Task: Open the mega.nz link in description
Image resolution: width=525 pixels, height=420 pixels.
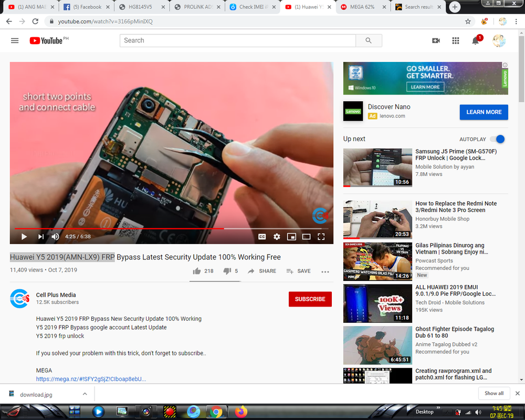Action: pos(91,379)
